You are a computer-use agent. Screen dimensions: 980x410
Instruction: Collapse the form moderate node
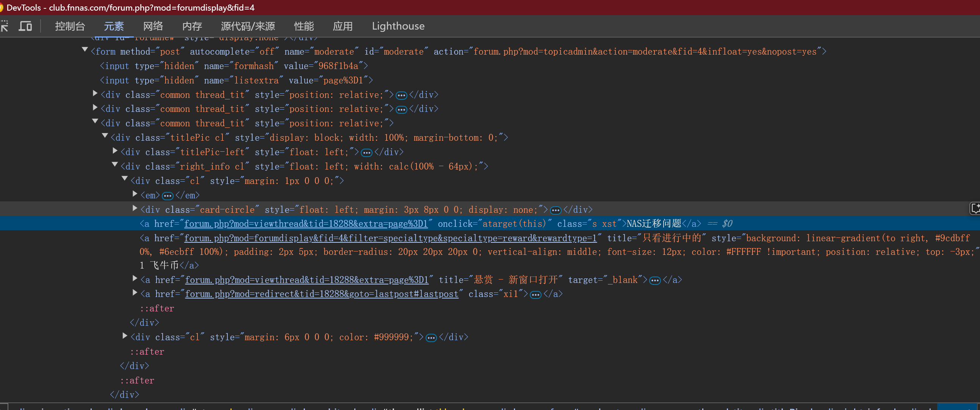tap(85, 50)
